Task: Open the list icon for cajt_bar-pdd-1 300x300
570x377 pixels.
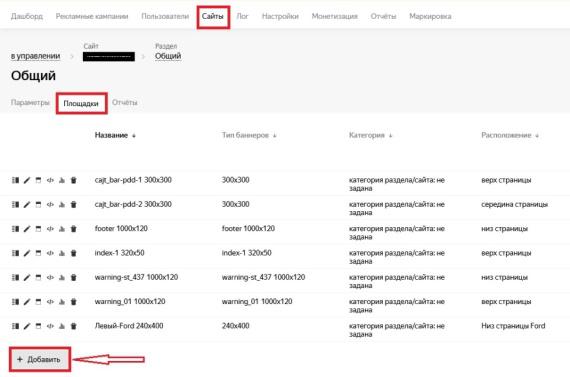Action: (15, 180)
